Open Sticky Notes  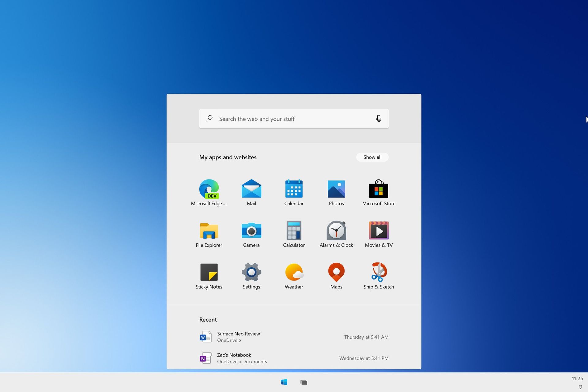209,272
